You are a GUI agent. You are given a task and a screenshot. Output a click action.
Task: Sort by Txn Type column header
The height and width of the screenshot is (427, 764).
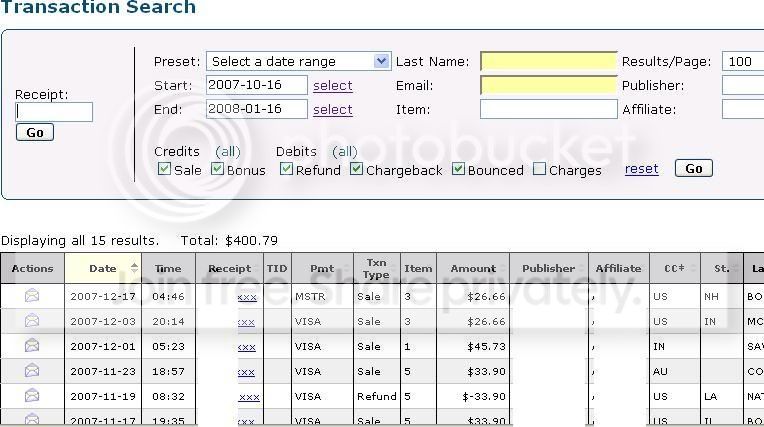pos(377,268)
